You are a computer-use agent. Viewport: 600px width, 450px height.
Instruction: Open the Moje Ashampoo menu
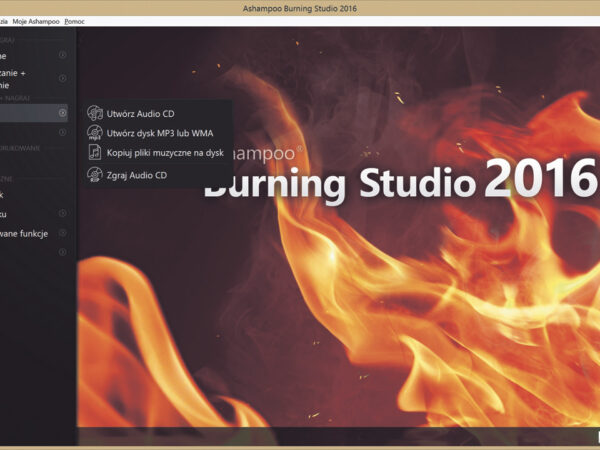coord(36,21)
